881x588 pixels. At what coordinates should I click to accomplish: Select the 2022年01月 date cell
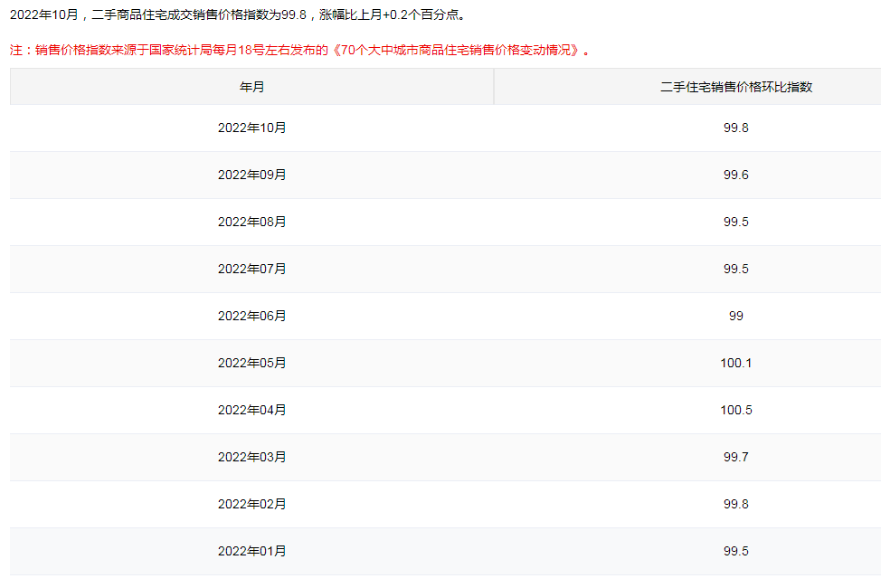(x=251, y=551)
